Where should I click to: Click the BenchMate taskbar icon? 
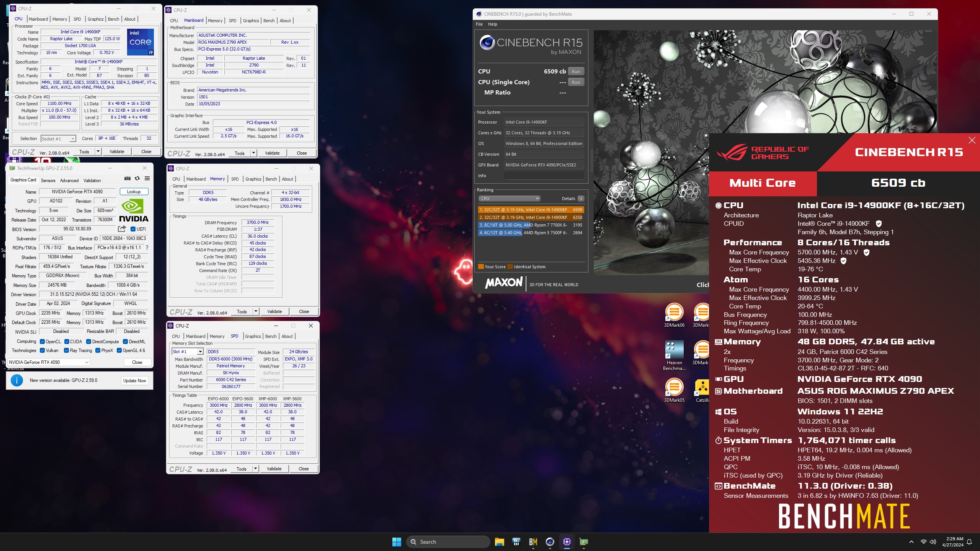pos(533,542)
